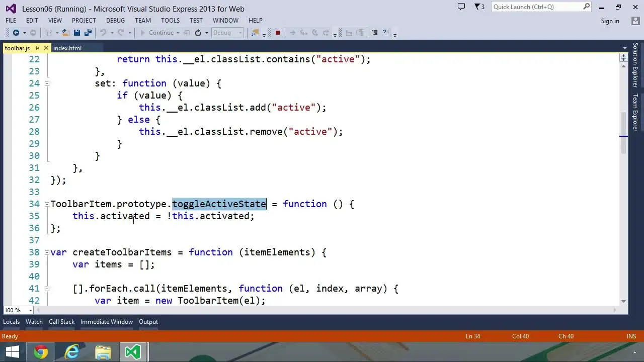Viewport: 644px width, 362px height.
Task: Close the toolbar.js tab
Action: tap(46, 48)
